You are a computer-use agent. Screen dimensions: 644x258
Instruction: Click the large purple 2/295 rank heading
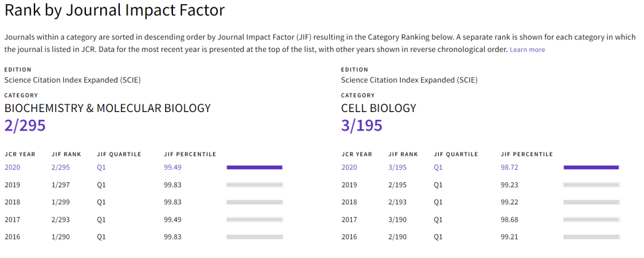tap(25, 126)
